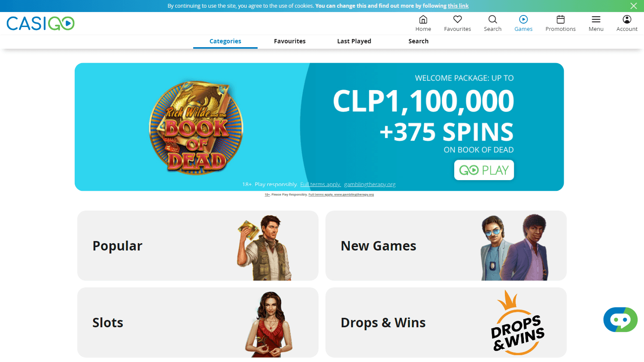
Task: Open the Search tab below header
Action: (x=419, y=41)
